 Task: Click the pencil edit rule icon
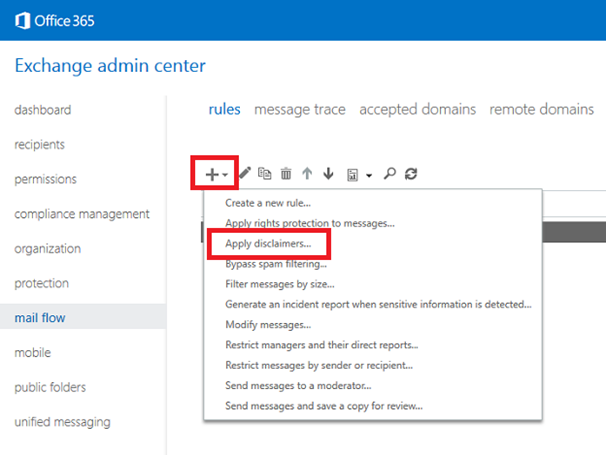pyautogui.click(x=245, y=174)
